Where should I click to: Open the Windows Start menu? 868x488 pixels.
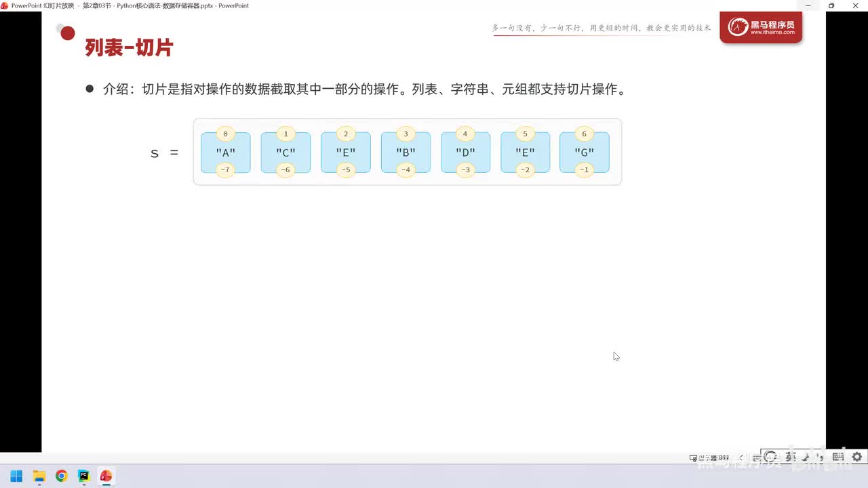pos(16,476)
